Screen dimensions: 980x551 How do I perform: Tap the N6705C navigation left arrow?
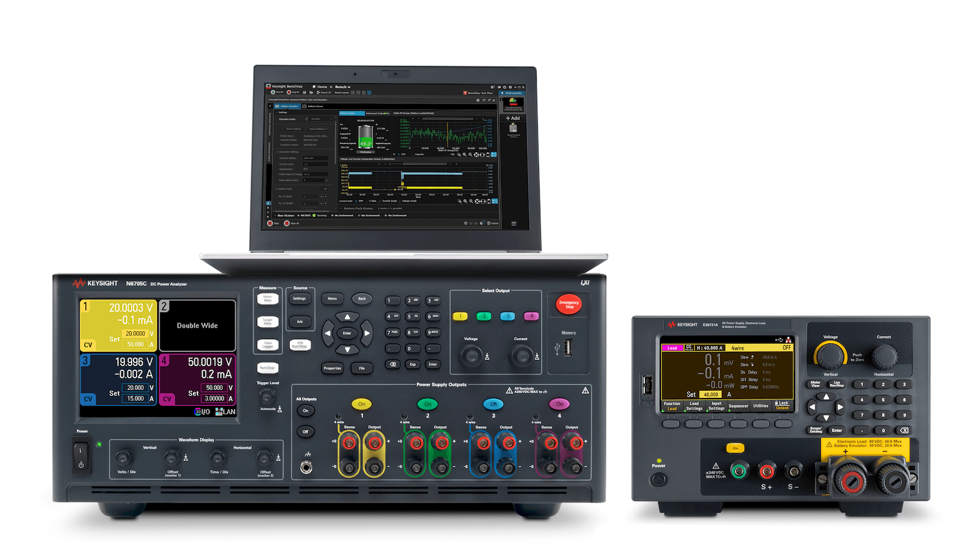[328, 334]
